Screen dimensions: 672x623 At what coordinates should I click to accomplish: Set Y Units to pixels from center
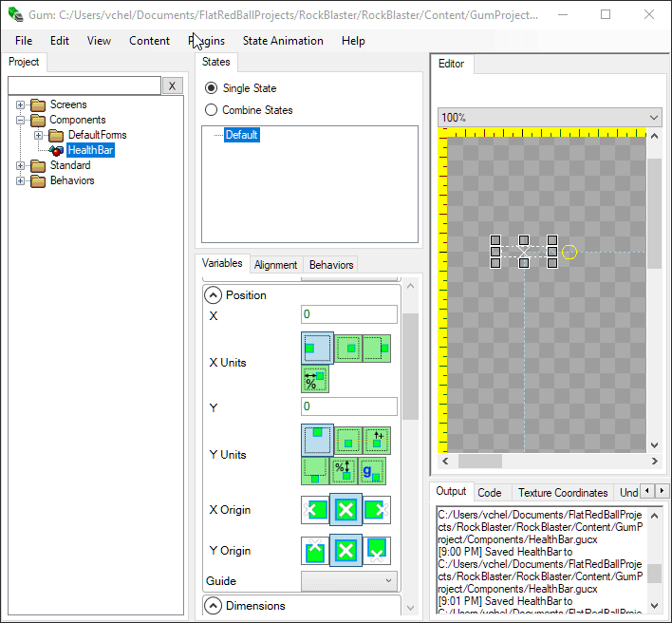348,440
